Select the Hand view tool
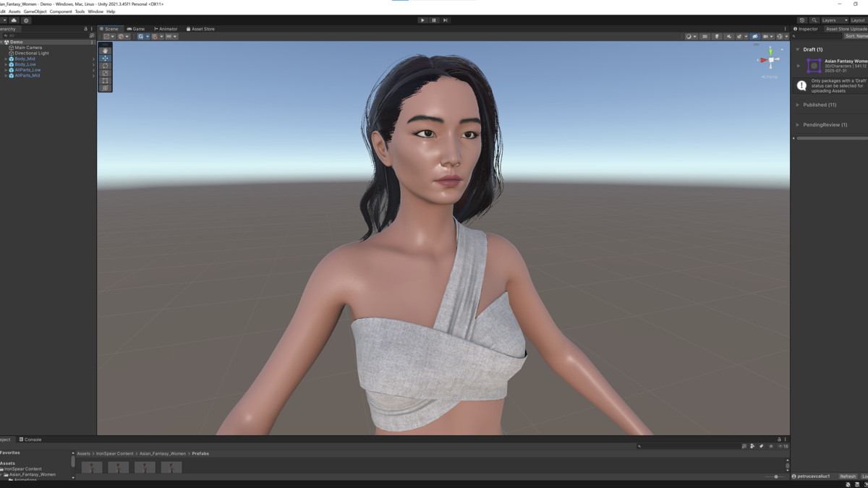 click(x=105, y=51)
